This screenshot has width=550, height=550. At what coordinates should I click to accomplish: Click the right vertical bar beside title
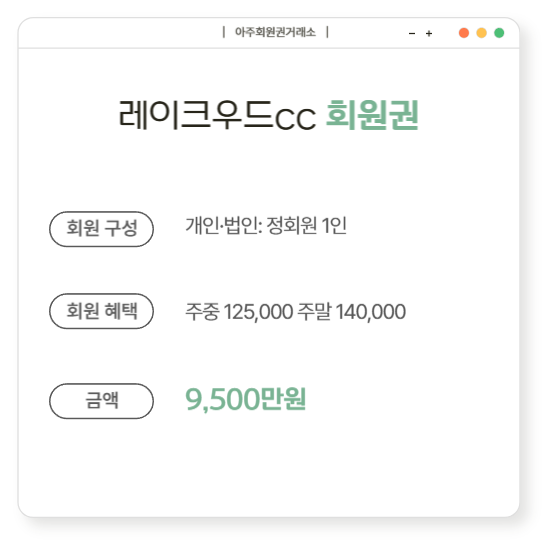pyautogui.click(x=327, y=32)
